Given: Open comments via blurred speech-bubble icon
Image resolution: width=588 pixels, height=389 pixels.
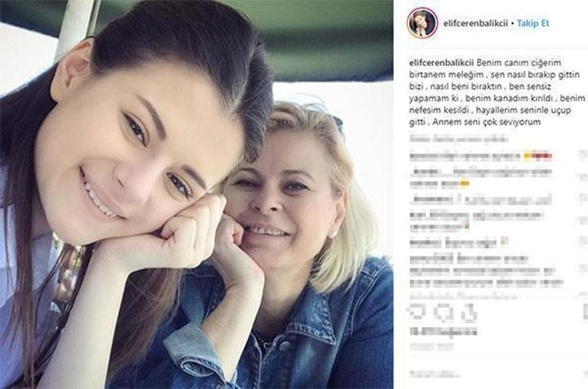Looking at the screenshot, I should 444,313.
